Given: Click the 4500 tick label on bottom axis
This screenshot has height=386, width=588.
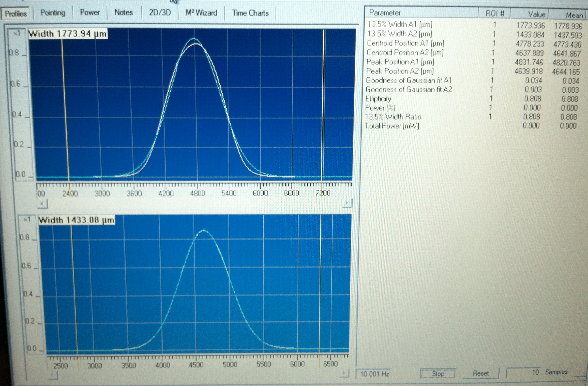Looking at the screenshot, I should click(196, 365).
